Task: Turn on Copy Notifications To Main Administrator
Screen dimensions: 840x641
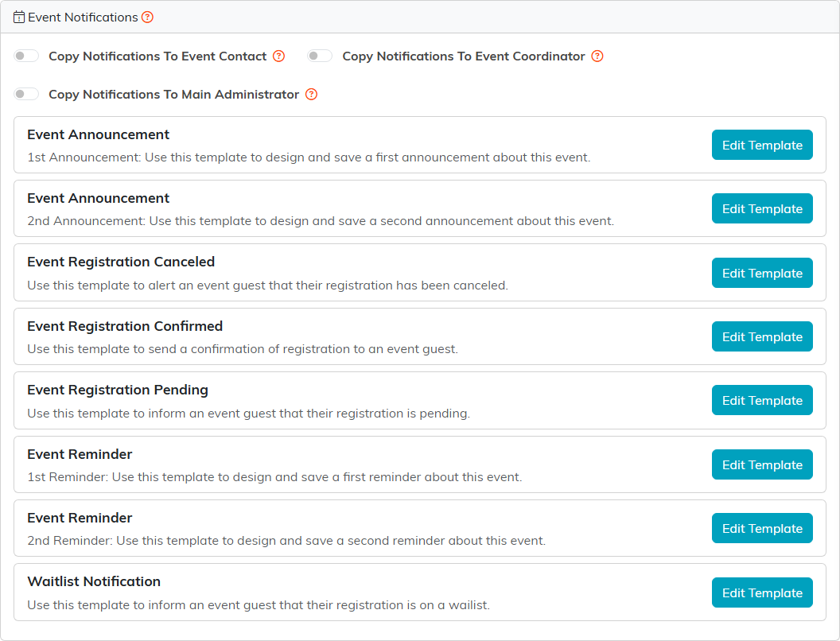Action: pos(26,95)
